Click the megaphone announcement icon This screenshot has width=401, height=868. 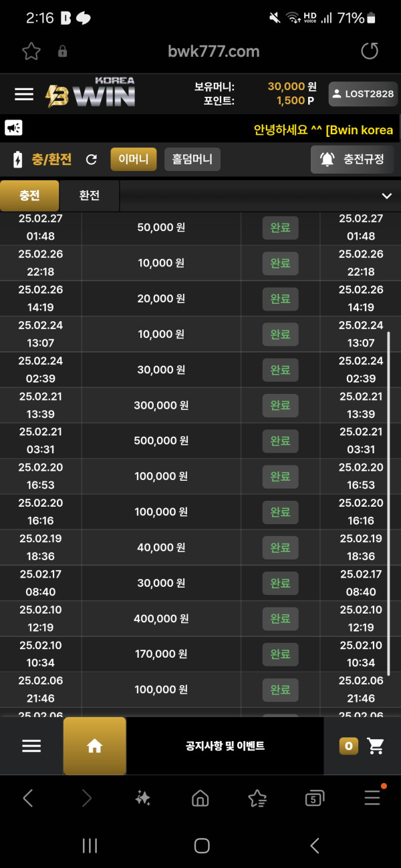coord(14,128)
